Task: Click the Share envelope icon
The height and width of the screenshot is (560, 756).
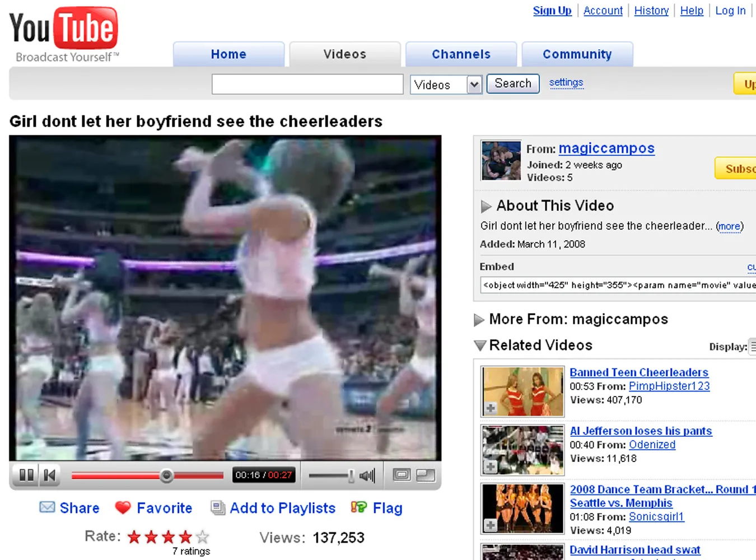Action: tap(47, 507)
